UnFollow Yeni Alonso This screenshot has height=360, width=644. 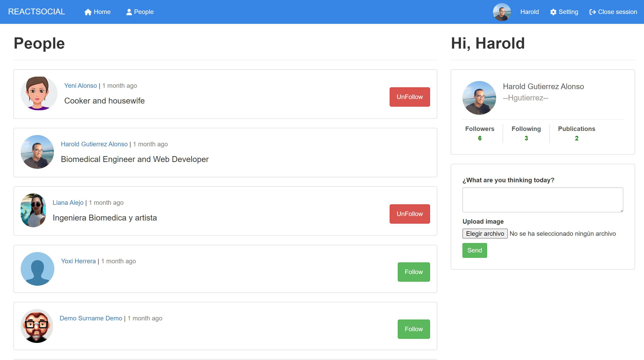(409, 97)
